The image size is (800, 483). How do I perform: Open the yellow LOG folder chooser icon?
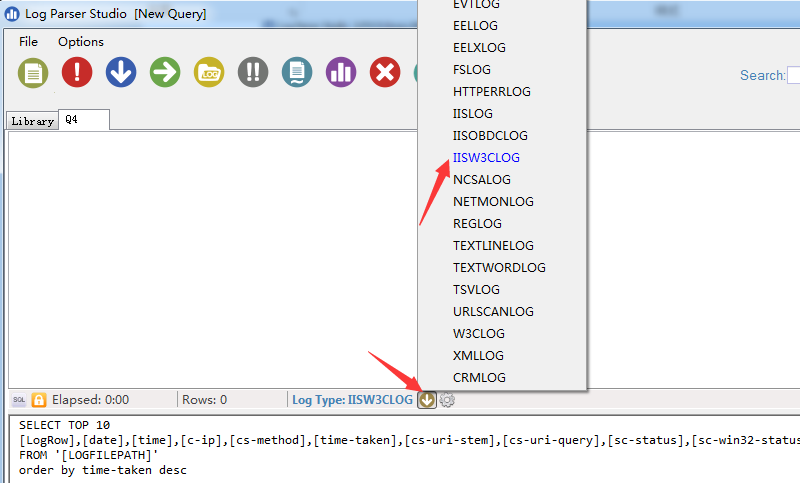pos(209,72)
